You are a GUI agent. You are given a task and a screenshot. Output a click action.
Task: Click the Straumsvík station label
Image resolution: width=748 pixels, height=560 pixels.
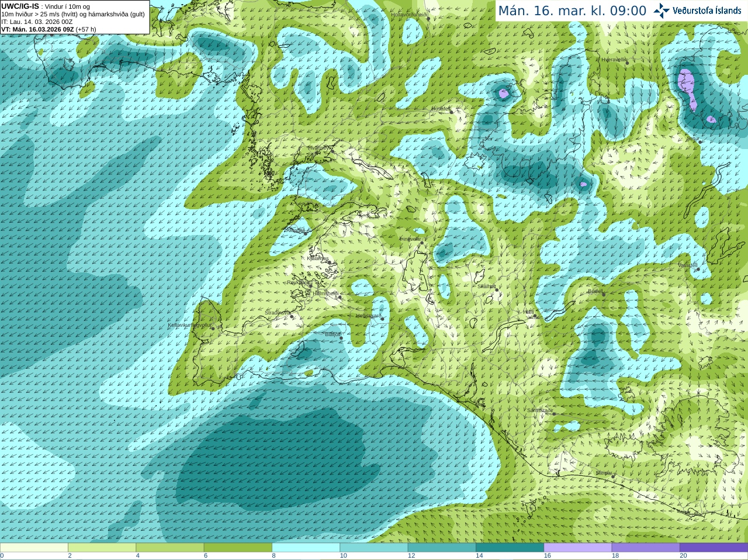pos(278,313)
